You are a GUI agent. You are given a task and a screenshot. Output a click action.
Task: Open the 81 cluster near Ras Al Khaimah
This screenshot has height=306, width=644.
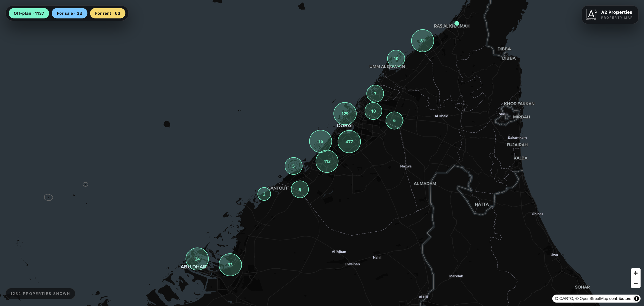pyautogui.click(x=423, y=41)
